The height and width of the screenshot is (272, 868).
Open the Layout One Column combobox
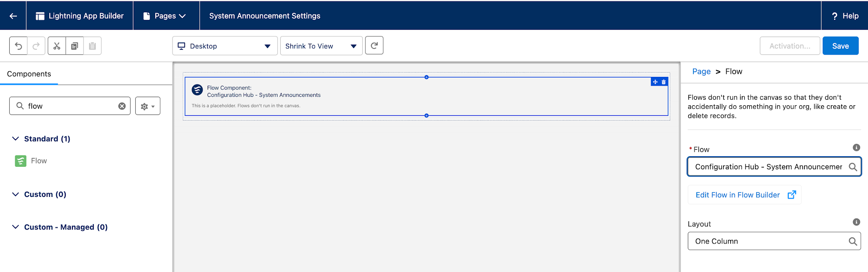[774, 241]
